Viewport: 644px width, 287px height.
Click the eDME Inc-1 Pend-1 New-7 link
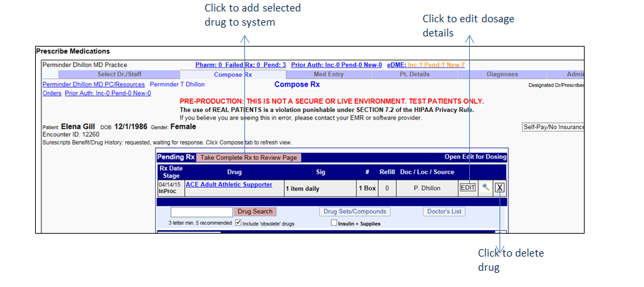click(425, 65)
